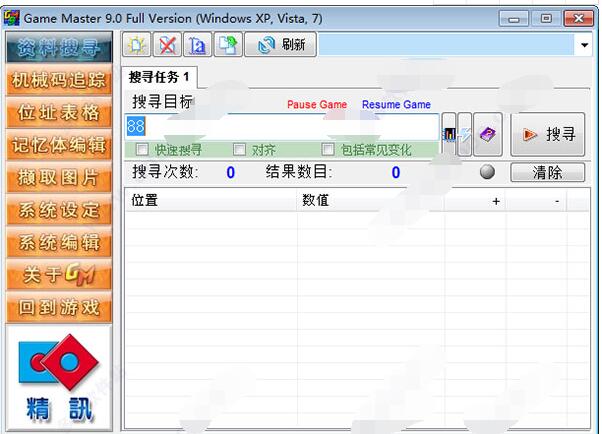Viewport: 602px width, 434px height.
Task: Click the 精訊 company logo
Action: pos(59,378)
